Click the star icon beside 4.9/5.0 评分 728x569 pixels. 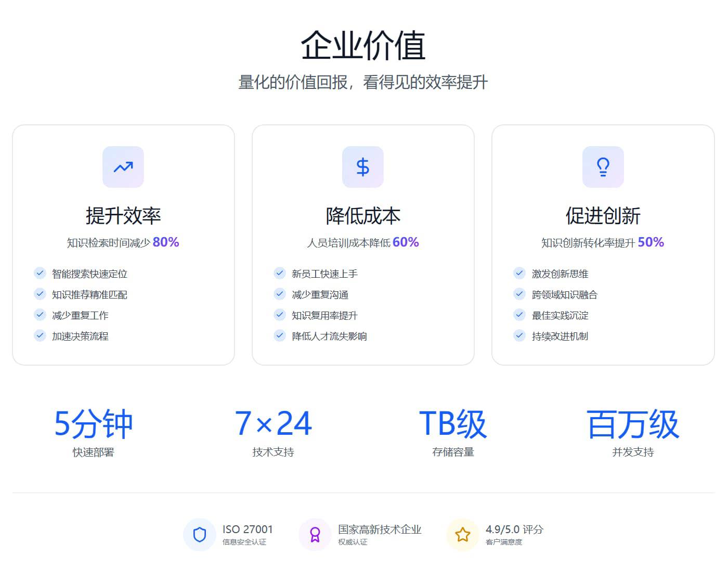[463, 535]
